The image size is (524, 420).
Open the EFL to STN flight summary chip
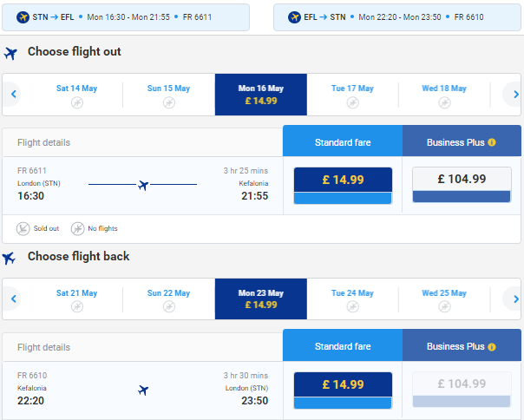click(x=397, y=17)
